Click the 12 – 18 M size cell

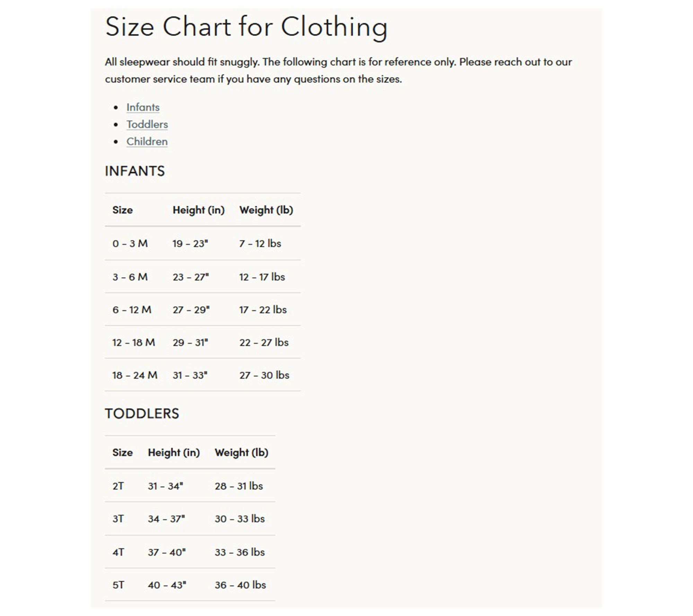click(x=133, y=343)
